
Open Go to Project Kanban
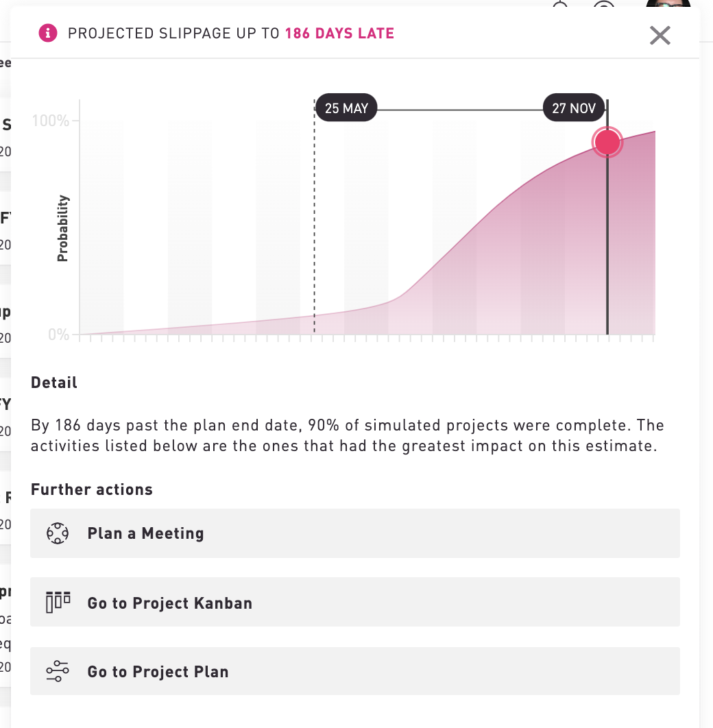click(355, 602)
